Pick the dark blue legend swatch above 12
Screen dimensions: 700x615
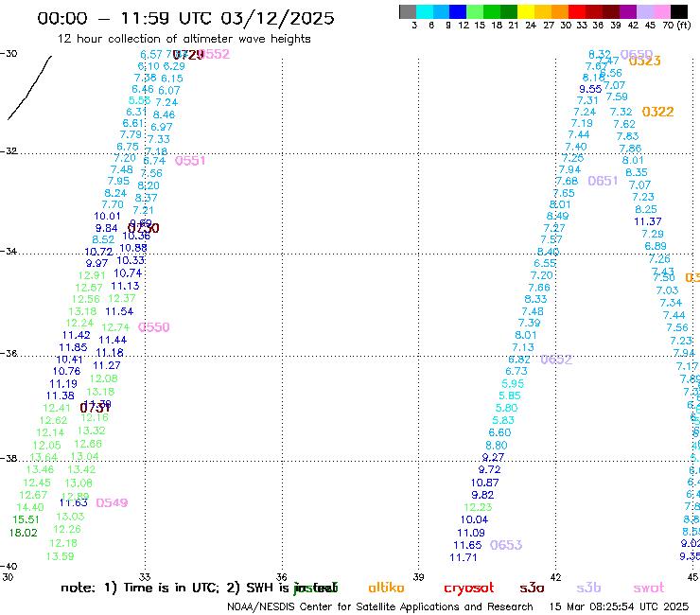coord(458,11)
